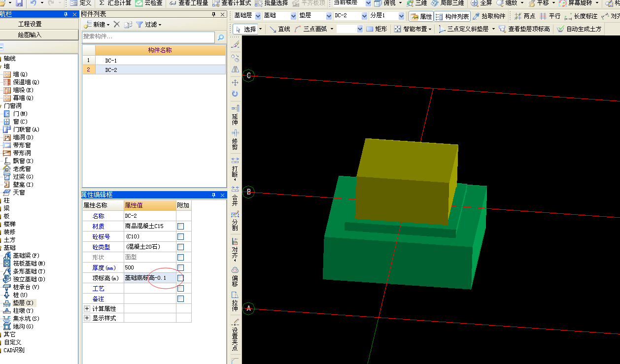The image size is (620, 364).
Task: Click 对齐 align tool in vertical toolbar
Action: click(x=235, y=249)
